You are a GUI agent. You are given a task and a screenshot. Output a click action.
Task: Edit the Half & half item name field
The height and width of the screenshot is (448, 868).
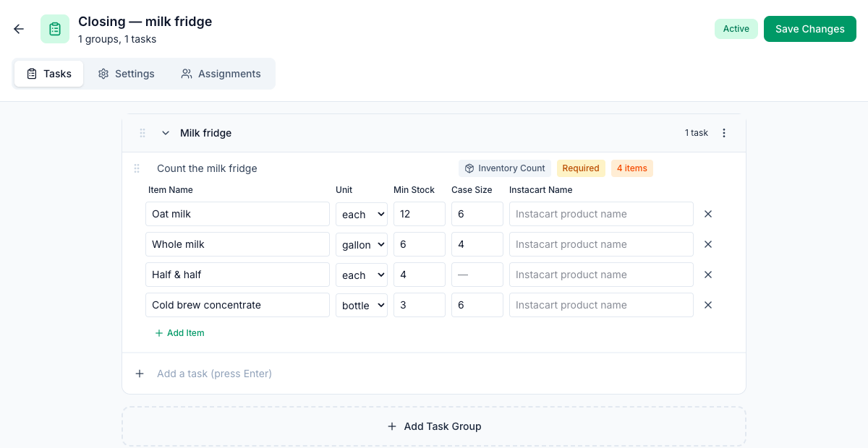237,275
